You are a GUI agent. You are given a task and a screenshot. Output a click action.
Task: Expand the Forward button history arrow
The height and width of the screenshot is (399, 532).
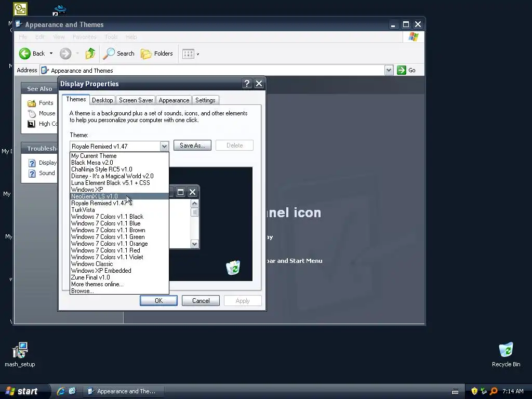(x=77, y=54)
